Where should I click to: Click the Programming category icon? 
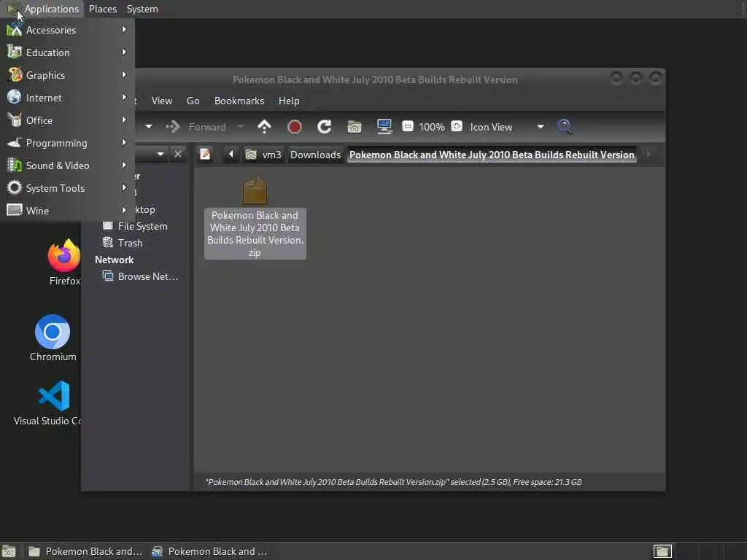point(15,142)
